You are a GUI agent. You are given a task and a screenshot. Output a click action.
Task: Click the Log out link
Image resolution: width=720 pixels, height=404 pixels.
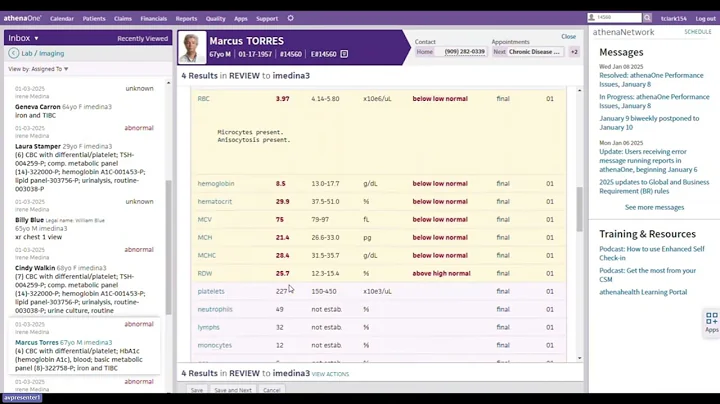(705, 19)
